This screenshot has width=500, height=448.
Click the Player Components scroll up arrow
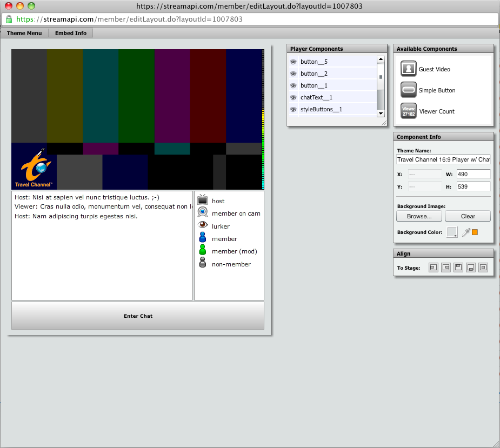pyautogui.click(x=381, y=59)
